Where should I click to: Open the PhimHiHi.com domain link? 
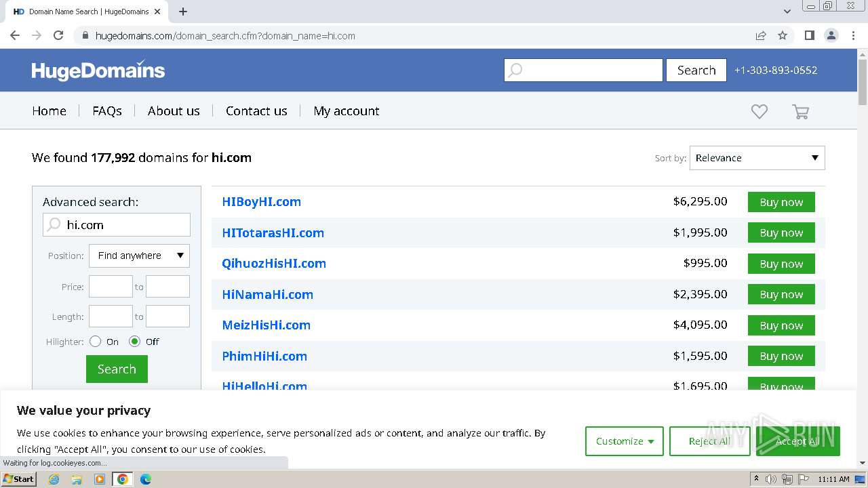[264, 356]
